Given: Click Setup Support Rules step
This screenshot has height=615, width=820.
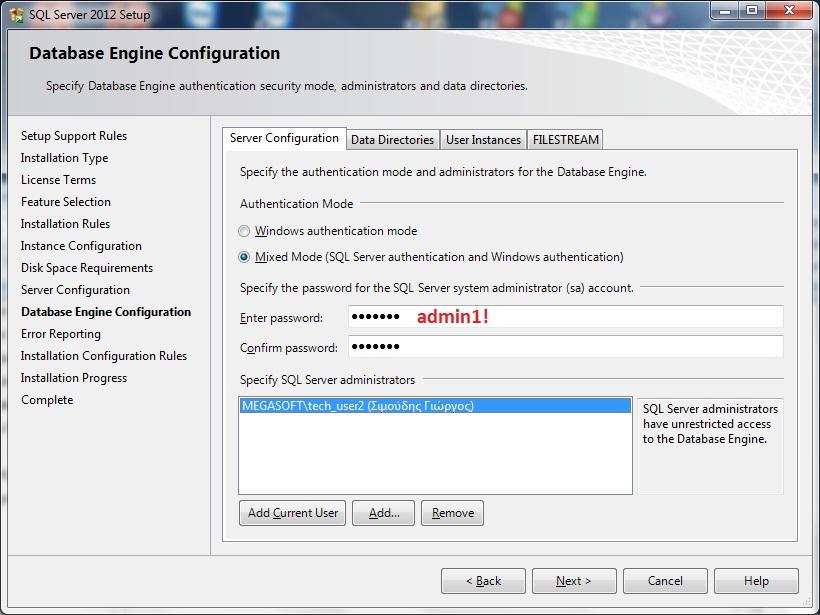Looking at the screenshot, I should tap(74, 136).
